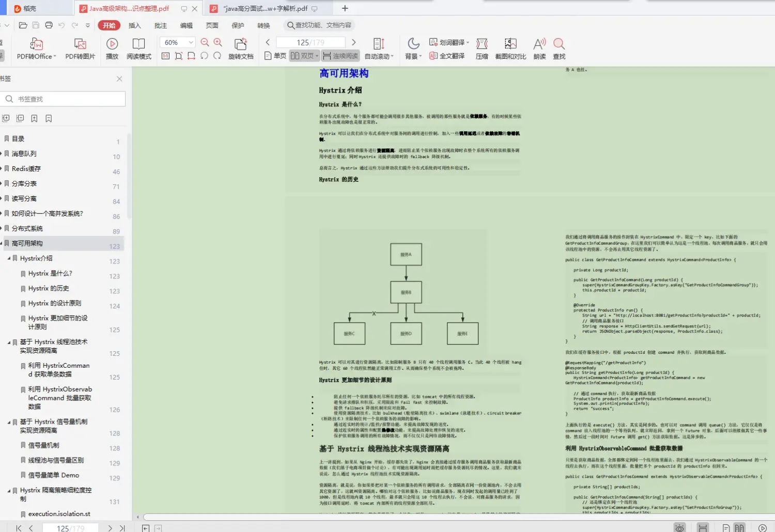This screenshot has width=775, height=532.
Task: Switch to the 转换 ribbon tab
Action: (264, 25)
